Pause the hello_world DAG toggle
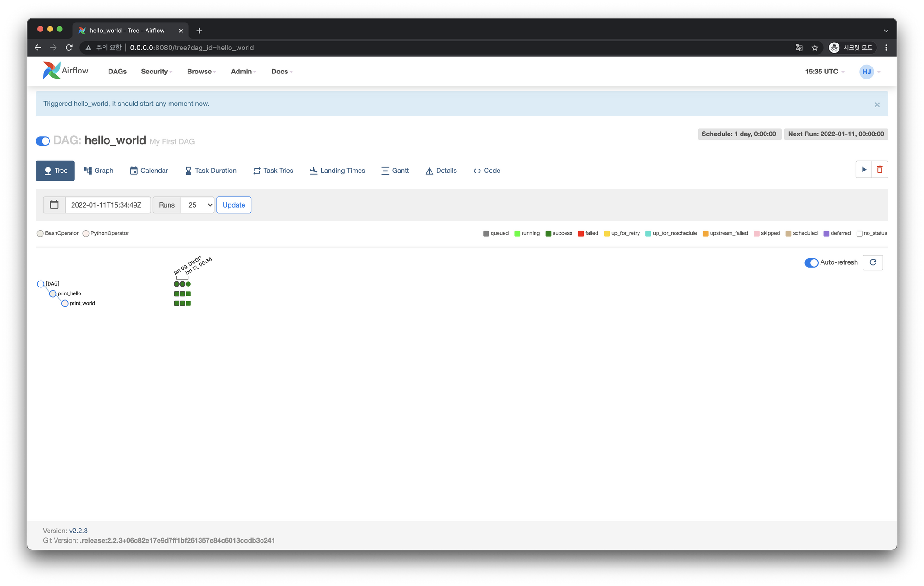Viewport: 924px width, 586px height. tap(43, 141)
